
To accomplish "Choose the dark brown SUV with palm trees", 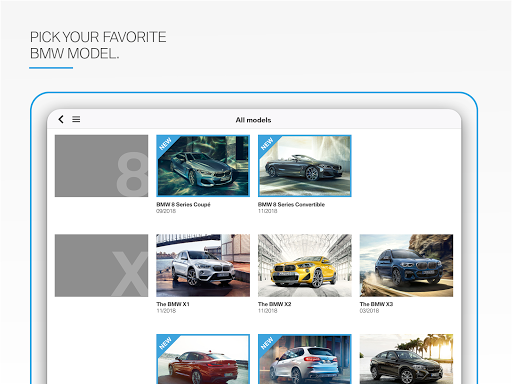I will pos(406,359).
